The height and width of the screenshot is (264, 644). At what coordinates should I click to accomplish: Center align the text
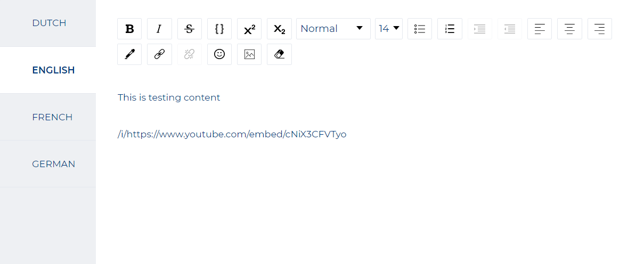pyautogui.click(x=569, y=29)
